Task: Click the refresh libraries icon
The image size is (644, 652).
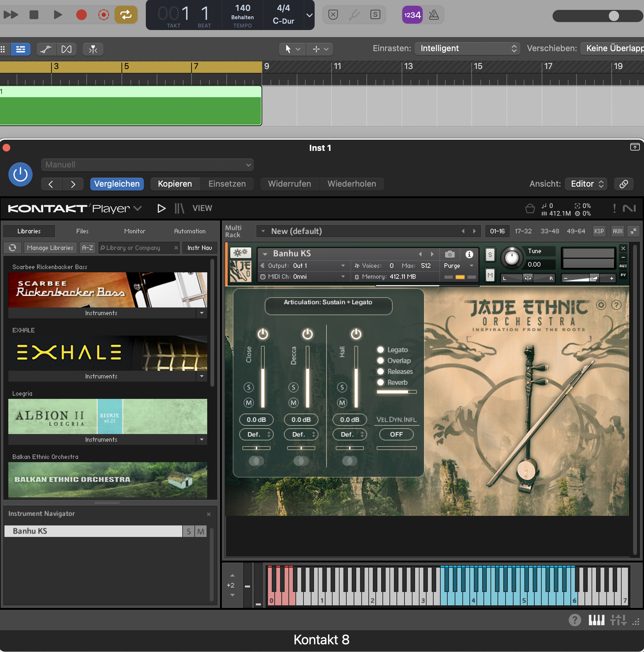Action: pos(12,248)
